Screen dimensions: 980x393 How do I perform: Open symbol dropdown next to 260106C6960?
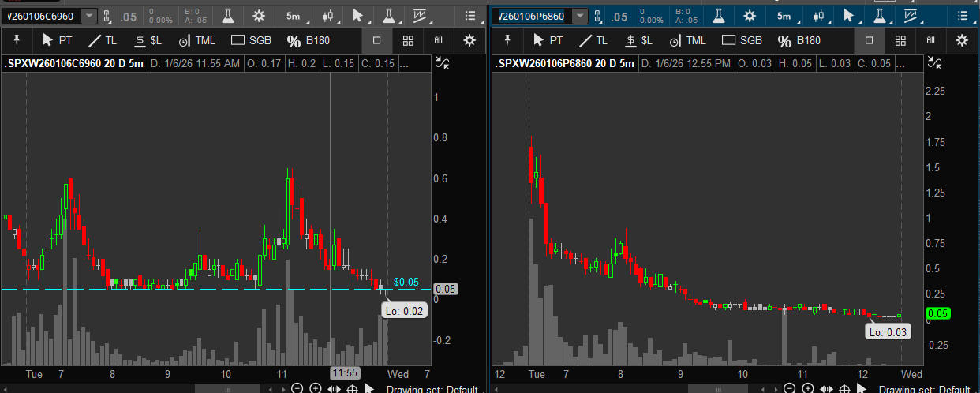(x=89, y=16)
